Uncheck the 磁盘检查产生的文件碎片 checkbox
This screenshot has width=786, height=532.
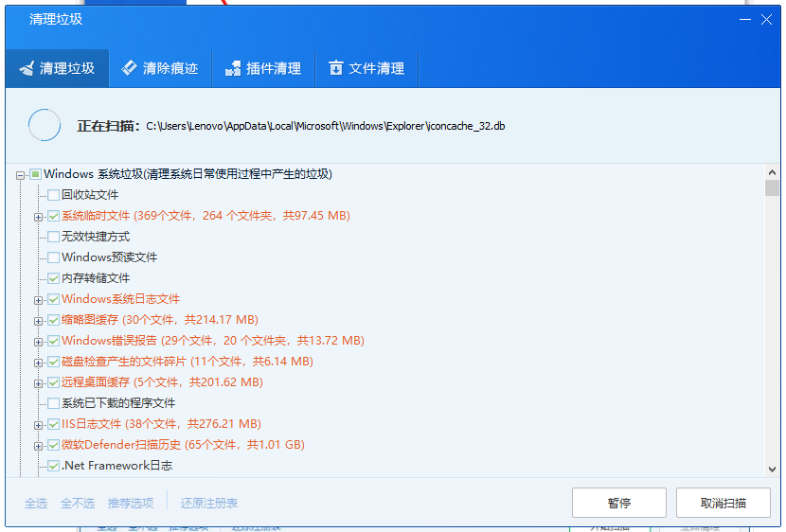click(x=54, y=362)
